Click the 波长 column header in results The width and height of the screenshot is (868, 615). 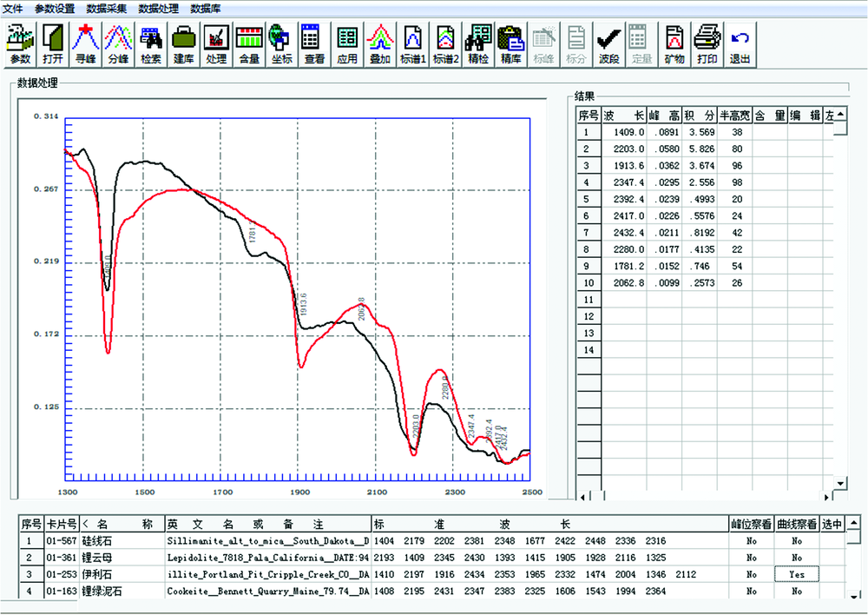[623, 115]
